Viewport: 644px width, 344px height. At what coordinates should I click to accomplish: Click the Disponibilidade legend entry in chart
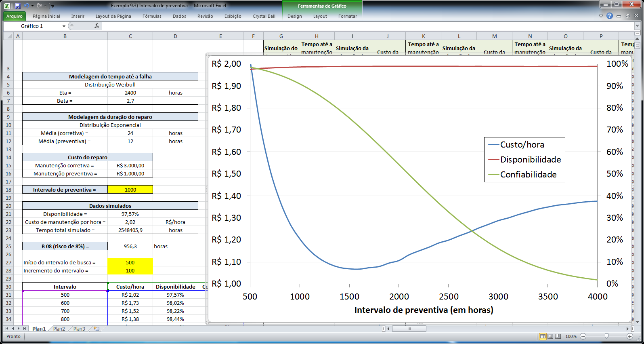(x=524, y=160)
